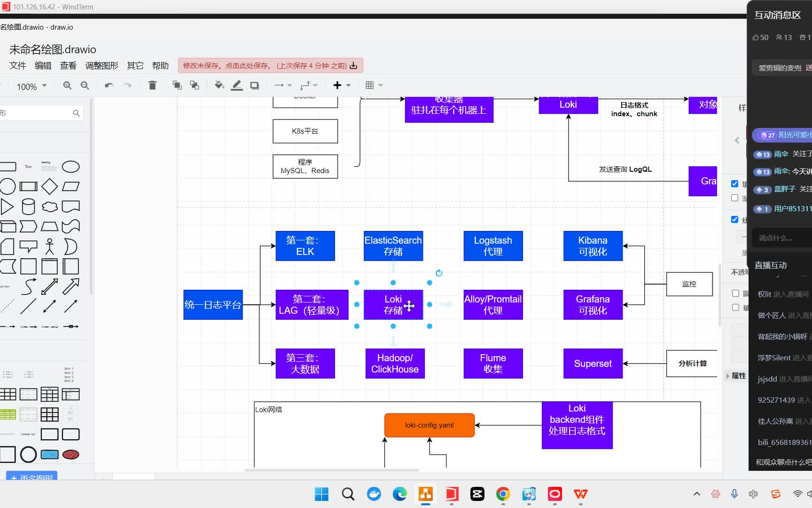Open Chrome from the taskbar
812x508 pixels.
click(x=503, y=494)
